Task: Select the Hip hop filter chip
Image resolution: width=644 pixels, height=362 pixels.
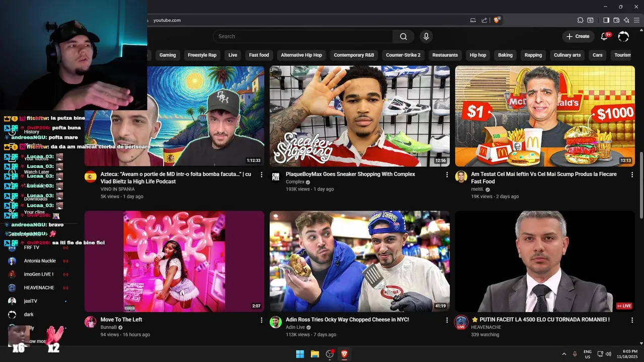Action: pos(478,55)
